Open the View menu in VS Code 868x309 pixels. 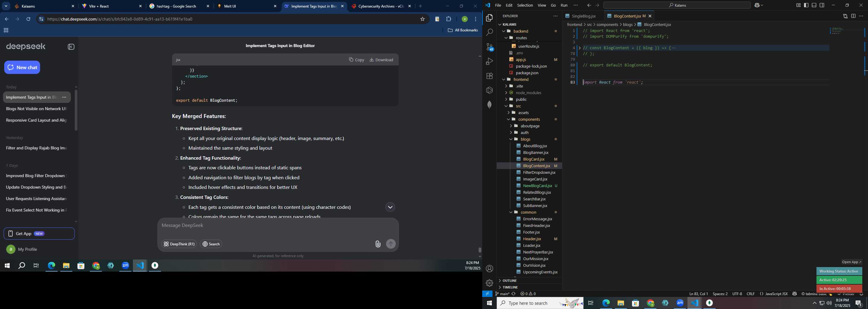(x=542, y=5)
